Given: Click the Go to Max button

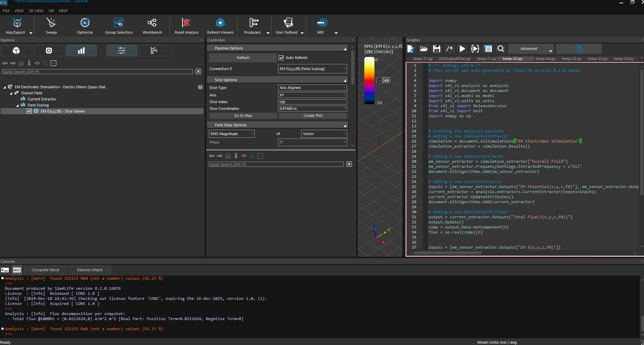Looking at the screenshot, I should 243,116.
